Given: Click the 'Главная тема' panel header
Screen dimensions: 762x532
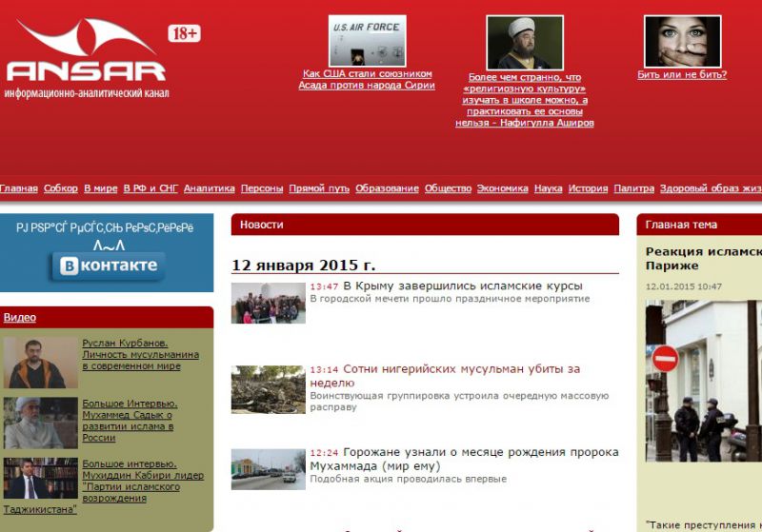Looking at the screenshot, I should [699, 225].
